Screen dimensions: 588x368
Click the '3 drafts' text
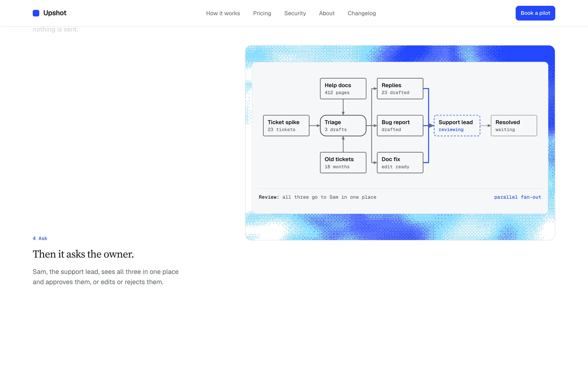point(336,130)
